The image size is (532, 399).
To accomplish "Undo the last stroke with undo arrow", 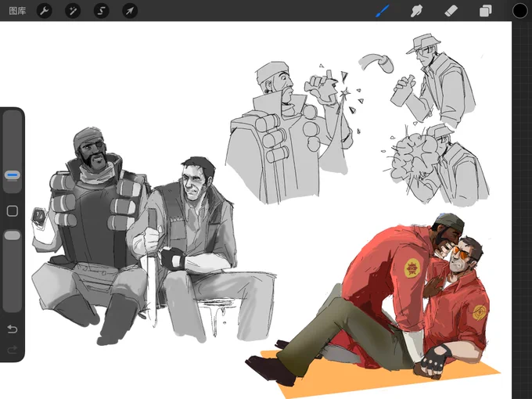I will 13,329.
